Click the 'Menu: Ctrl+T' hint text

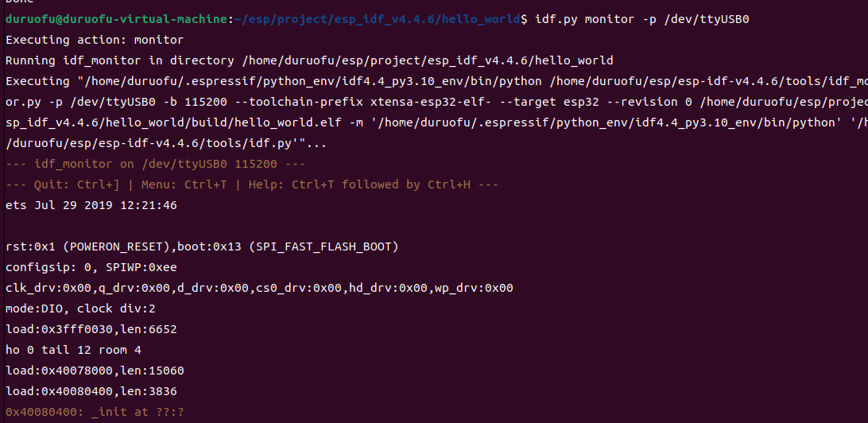pos(184,184)
